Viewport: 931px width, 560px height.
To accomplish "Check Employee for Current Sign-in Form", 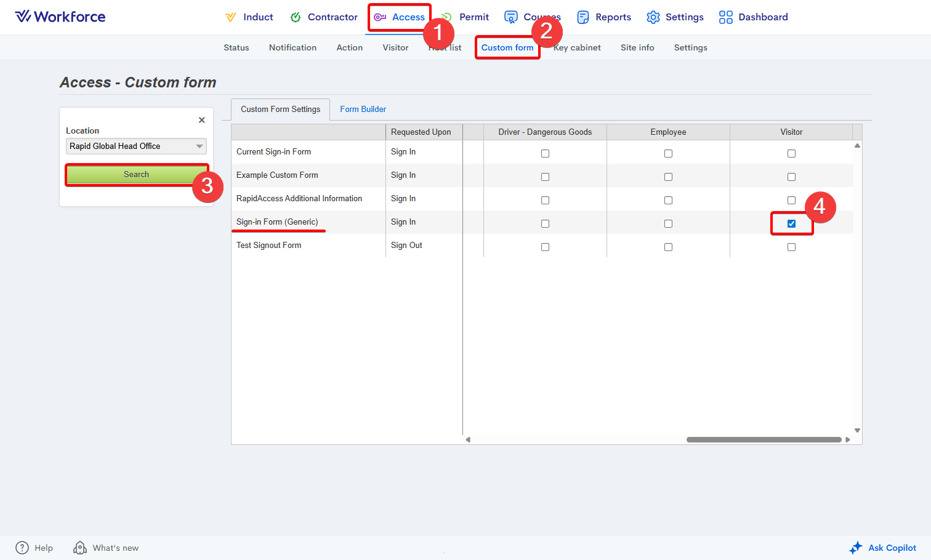I will coord(668,153).
